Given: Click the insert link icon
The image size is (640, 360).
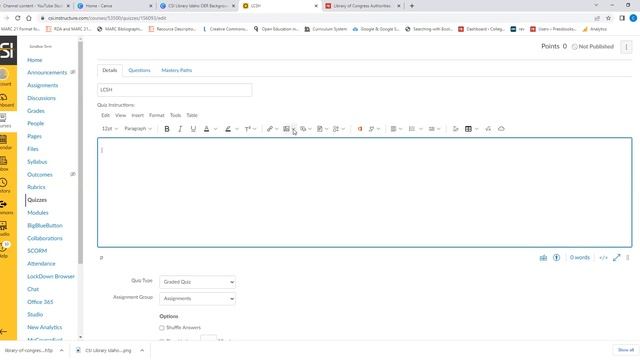Looking at the screenshot, I should pyautogui.click(x=269, y=129).
